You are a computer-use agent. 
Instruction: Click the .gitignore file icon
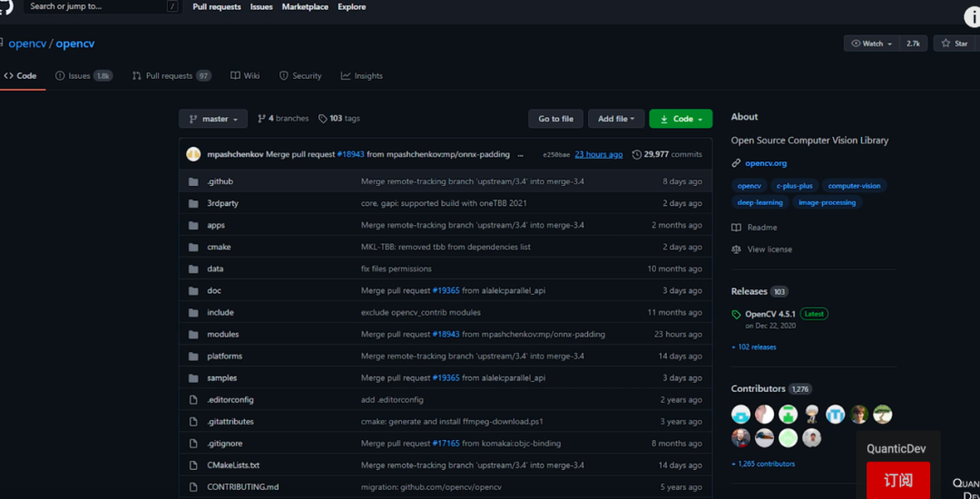pos(193,444)
